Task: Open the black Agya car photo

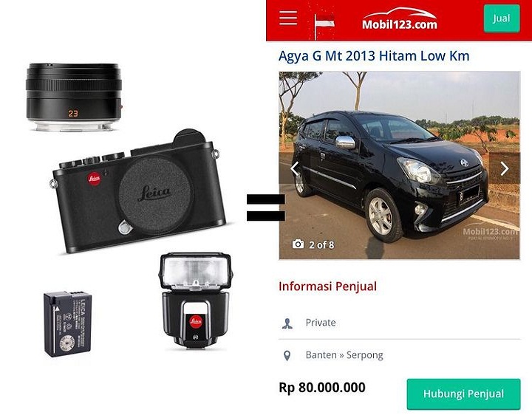Action: pyautogui.click(x=399, y=165)
